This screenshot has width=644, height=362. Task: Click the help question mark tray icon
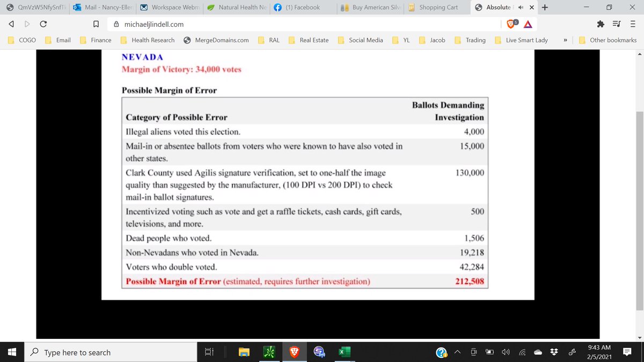pyautogui.click(x=442, y=352)
